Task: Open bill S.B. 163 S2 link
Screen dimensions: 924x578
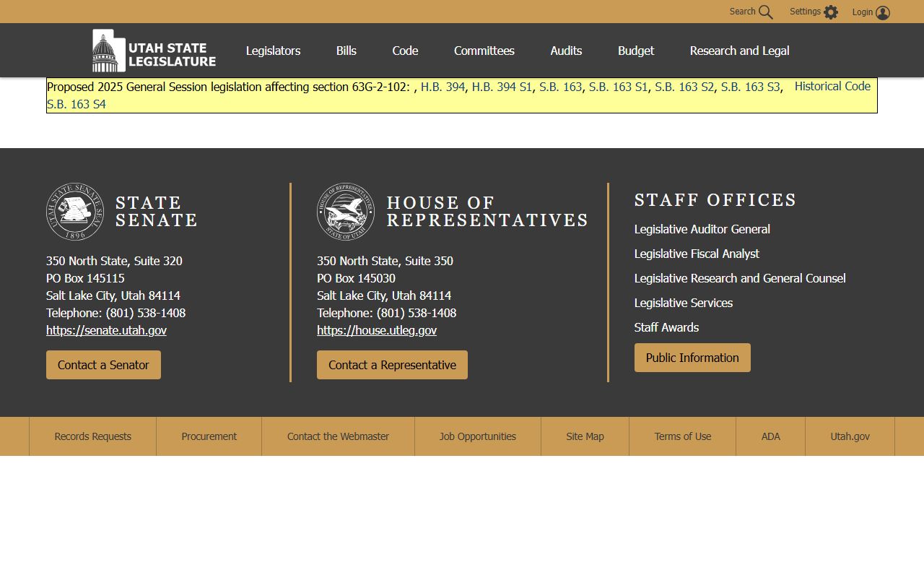Action: (x=684, y=87)
